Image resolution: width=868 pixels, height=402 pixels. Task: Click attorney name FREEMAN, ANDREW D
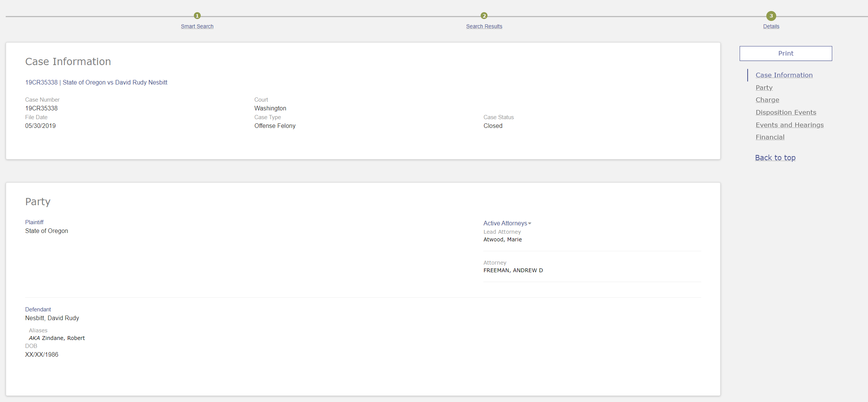[513, 270]
